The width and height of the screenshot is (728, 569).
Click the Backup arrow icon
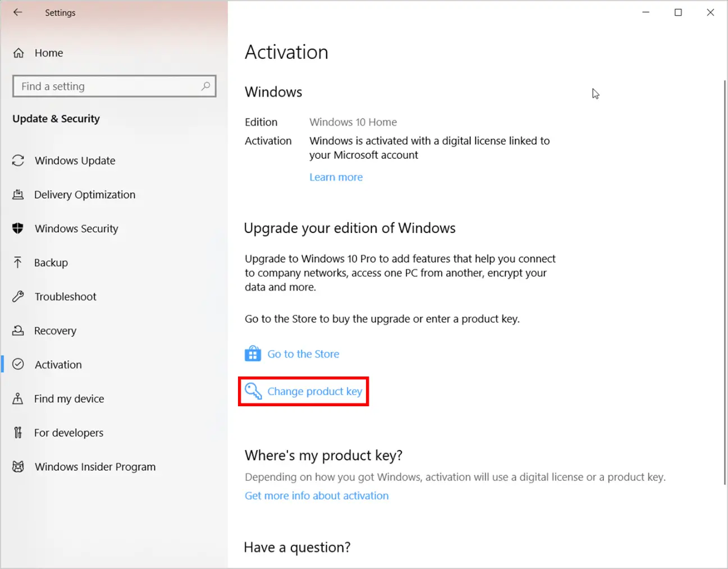coord(18,263)
